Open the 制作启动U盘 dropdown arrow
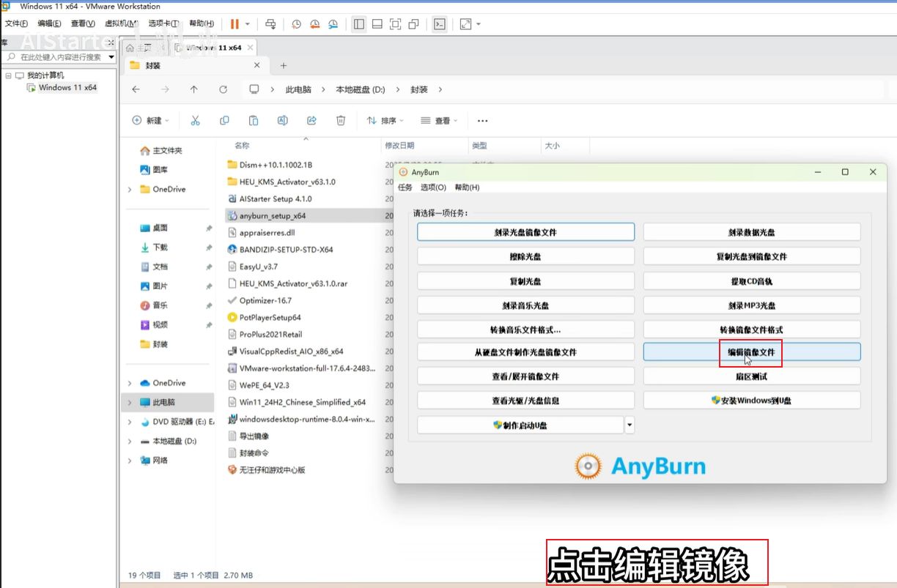The height and width of the screenshot is (588, 897). pyautogui.click(x=629, y=425)
